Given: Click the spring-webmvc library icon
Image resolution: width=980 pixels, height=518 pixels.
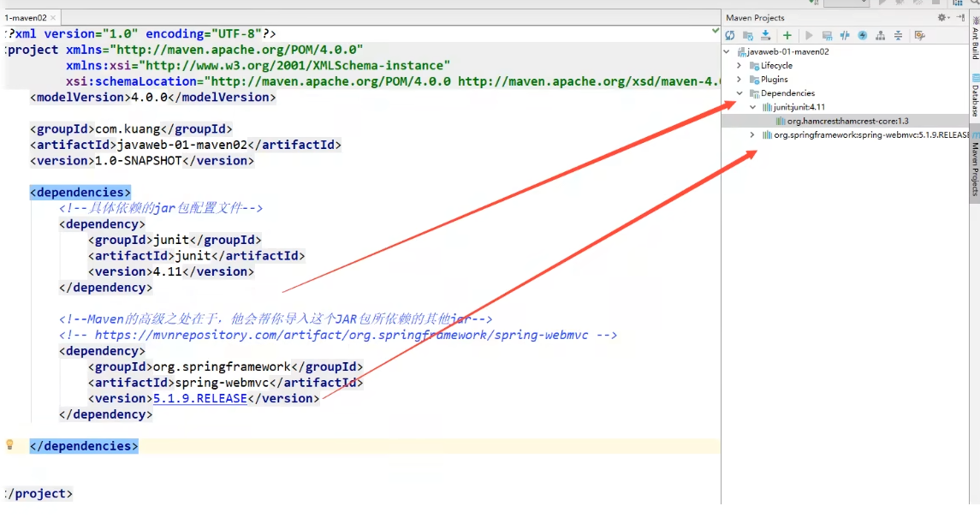Looking at the screenshot, I should [767, 135].
